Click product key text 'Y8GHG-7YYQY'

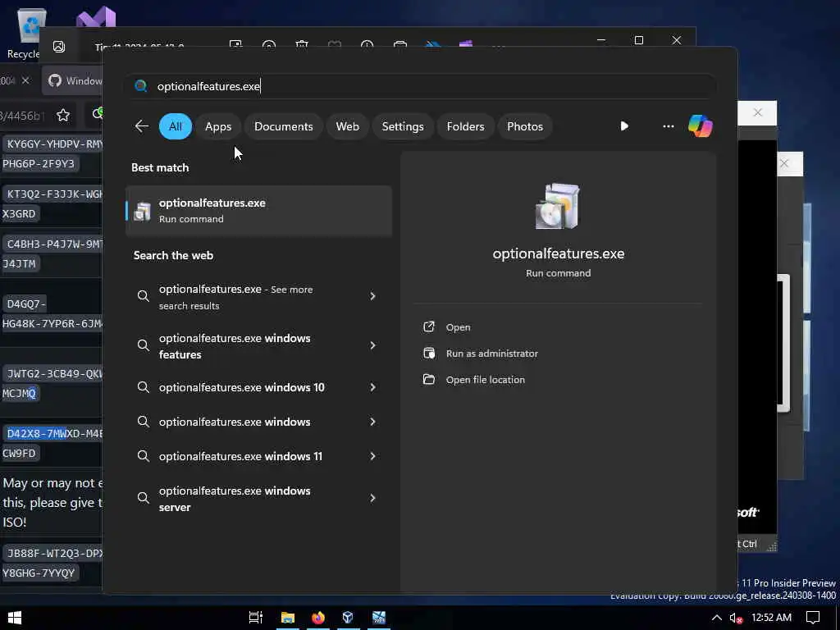(x=39, y=573)
